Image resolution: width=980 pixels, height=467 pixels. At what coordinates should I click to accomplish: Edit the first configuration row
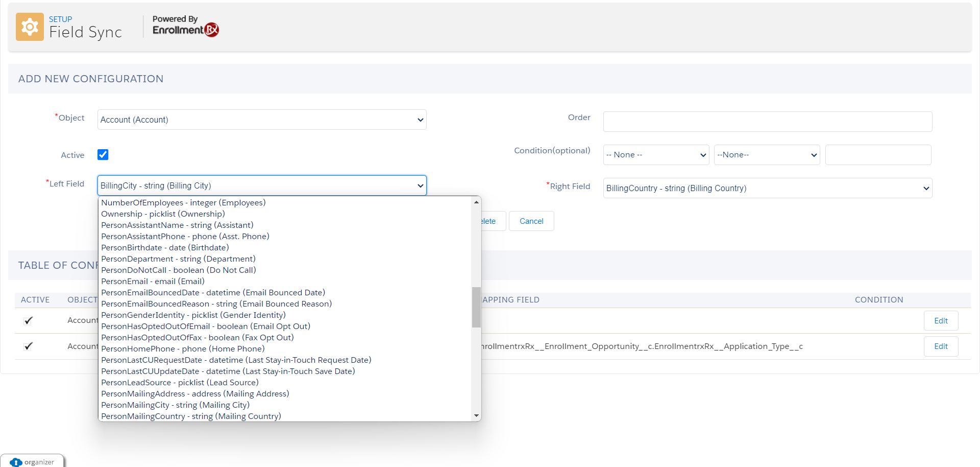coord(940,321)
